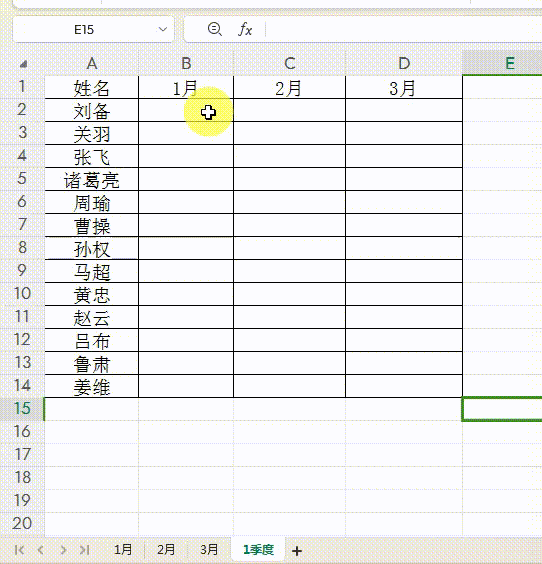Screen dimensions: 542x564
Task: Click the Select All corner triangle
Action: (23, 64)
